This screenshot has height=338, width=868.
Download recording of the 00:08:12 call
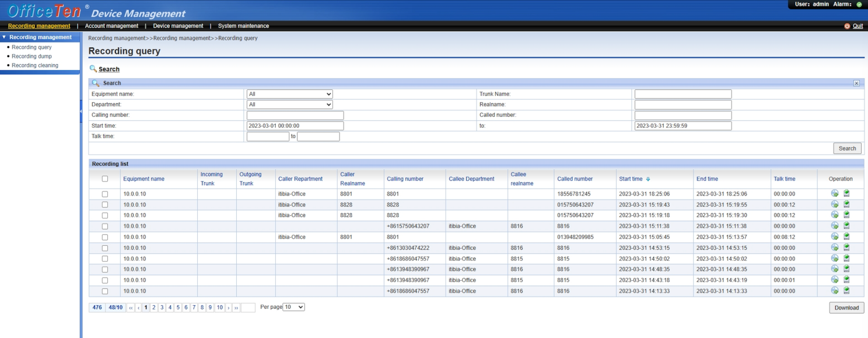click(846, 237)
